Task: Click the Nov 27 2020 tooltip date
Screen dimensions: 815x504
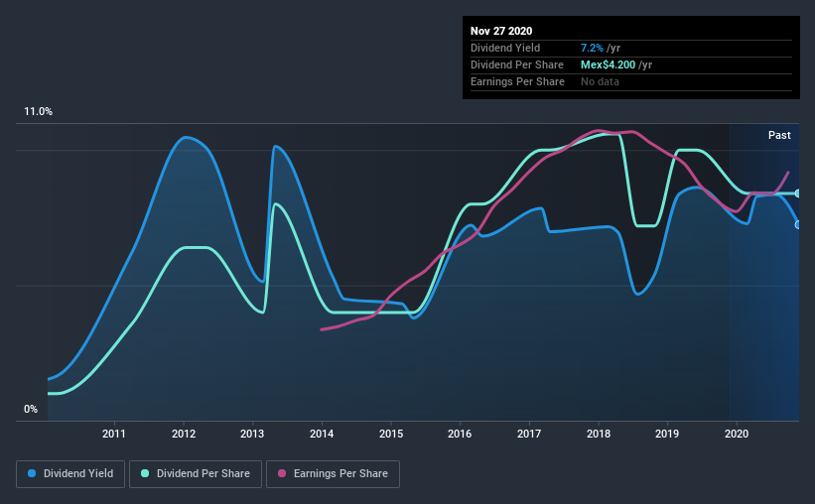Action: (501, 31)
